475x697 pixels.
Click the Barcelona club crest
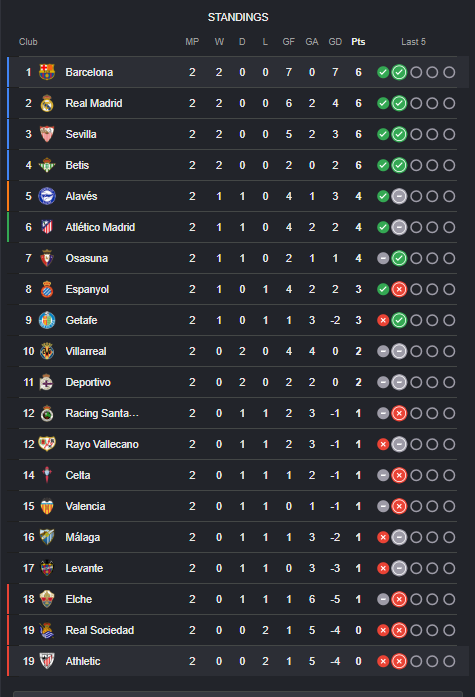pyautogui.click(x=47, y=72)
